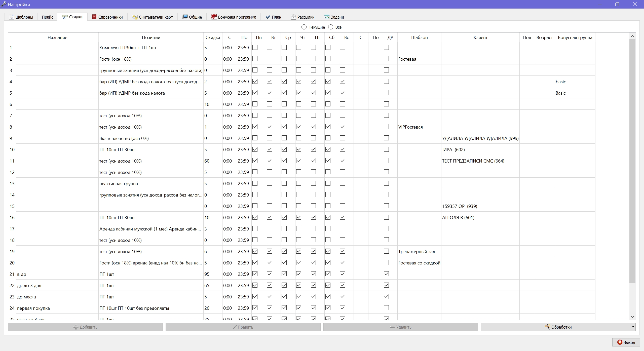This screenshot has width=644, height=351.
Task: Uncheck Сб checkbox in row 10
Action: pos(328,149)
